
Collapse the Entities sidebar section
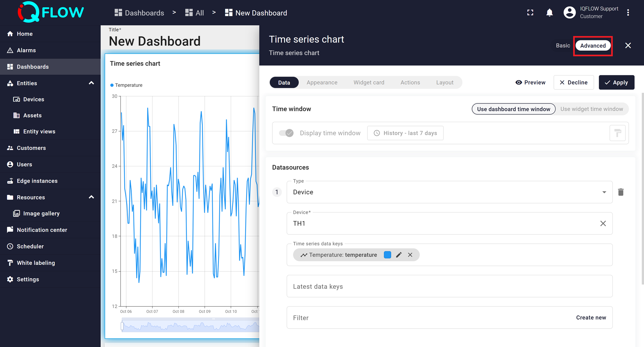[91, 83]
